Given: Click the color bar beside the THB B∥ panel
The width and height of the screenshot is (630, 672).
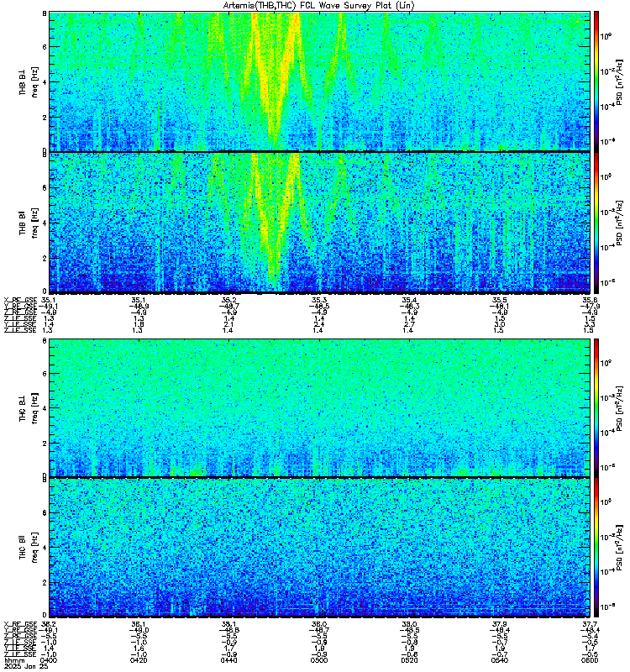Looking at the screenshot, I should click(x=596, y=223).
